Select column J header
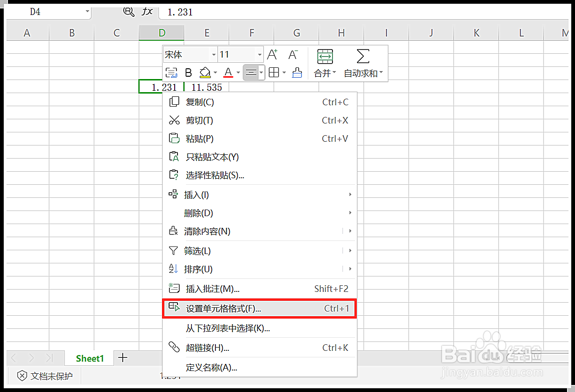The width and height of the screenshot is (575, 392). 431,33
